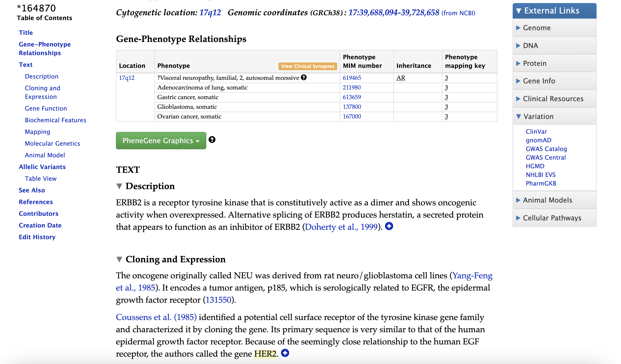Expand the Protein external links group
This screenshot has height=364, width=621.
554,63
